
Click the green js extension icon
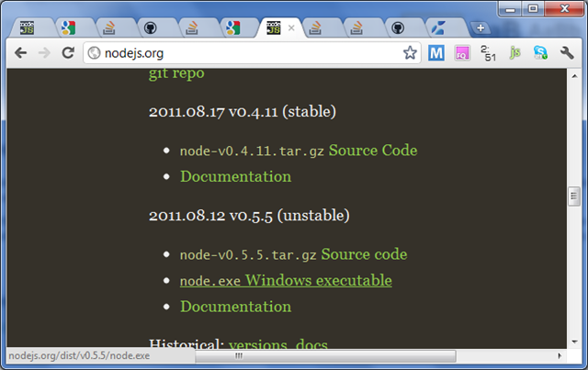[x=514, y=53]
